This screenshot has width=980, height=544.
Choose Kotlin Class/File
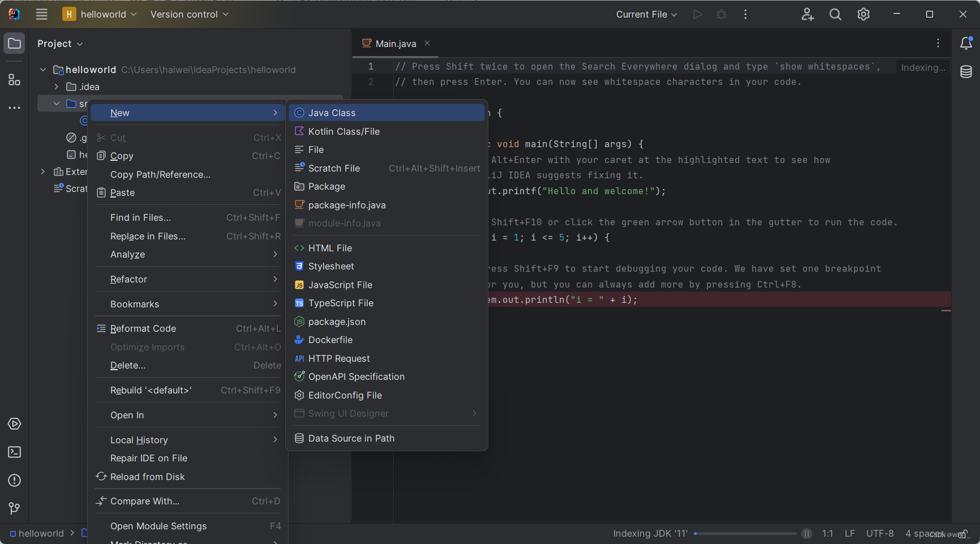pyautogui.click(x=386, y=131)
